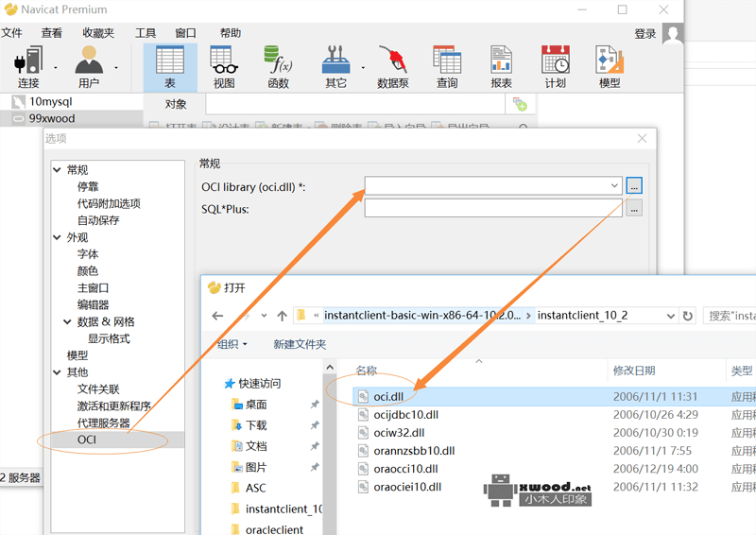Click the search box in Open dialog

click(x=730, y=316)
